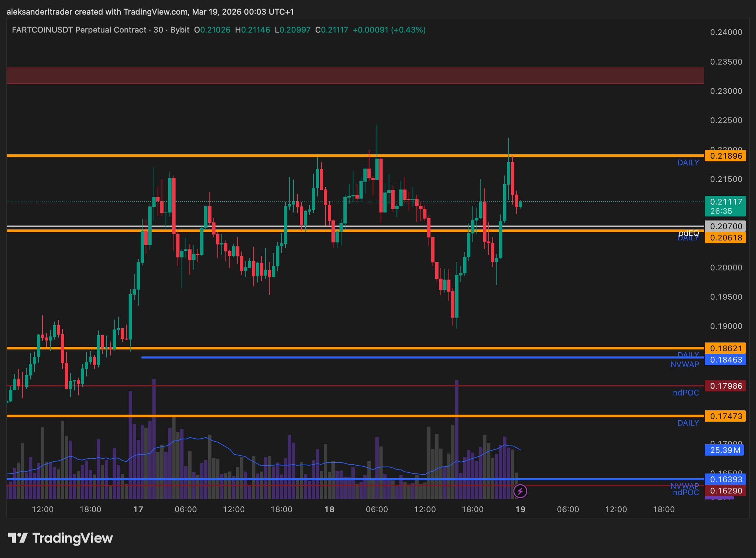Click the DAILY label under 0.21896 line
Image resolution: width=756 pixels, height=558 pixels.
coord(688,163)
